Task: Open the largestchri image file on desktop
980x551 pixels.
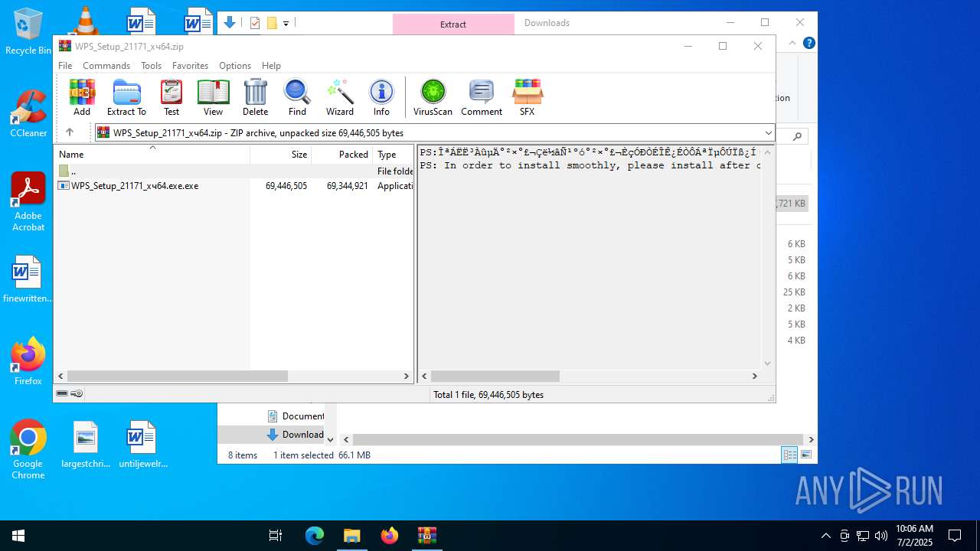Action: click(x=86, y=445)
